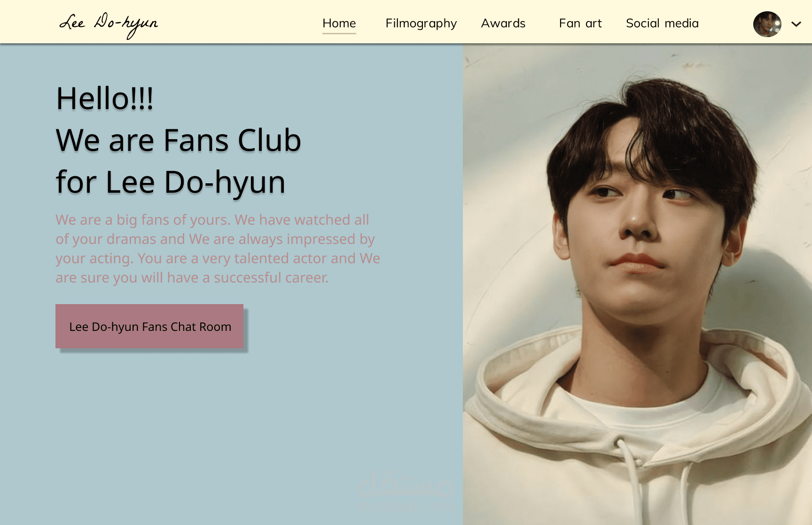Expand the chevron next to the profile avatar

click(796, 24)
